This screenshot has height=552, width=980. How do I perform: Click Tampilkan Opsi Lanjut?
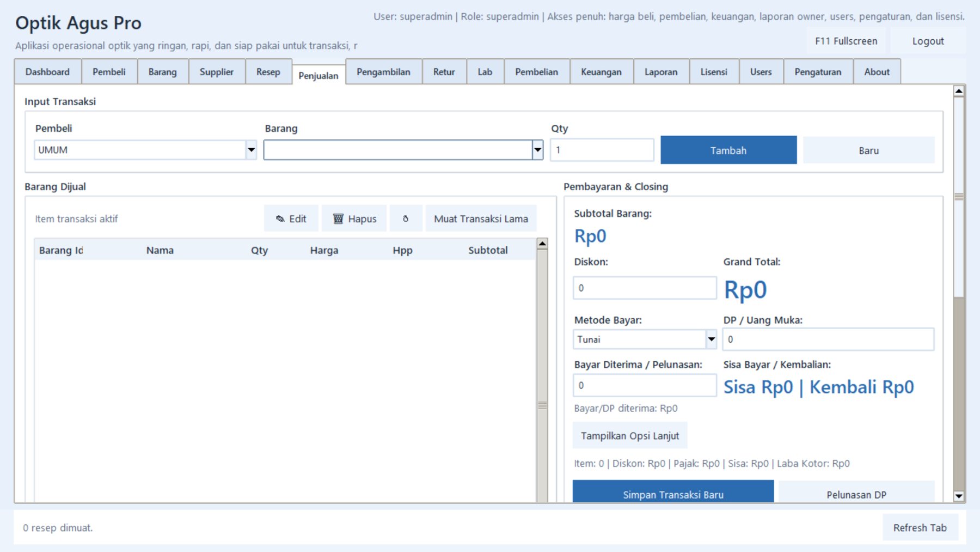pos(629,436)
